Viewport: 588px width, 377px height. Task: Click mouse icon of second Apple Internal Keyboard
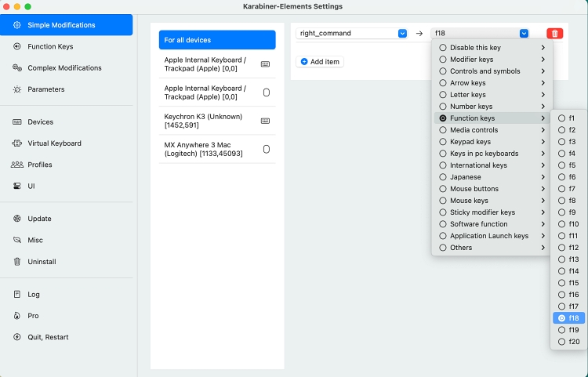point(267,92)
